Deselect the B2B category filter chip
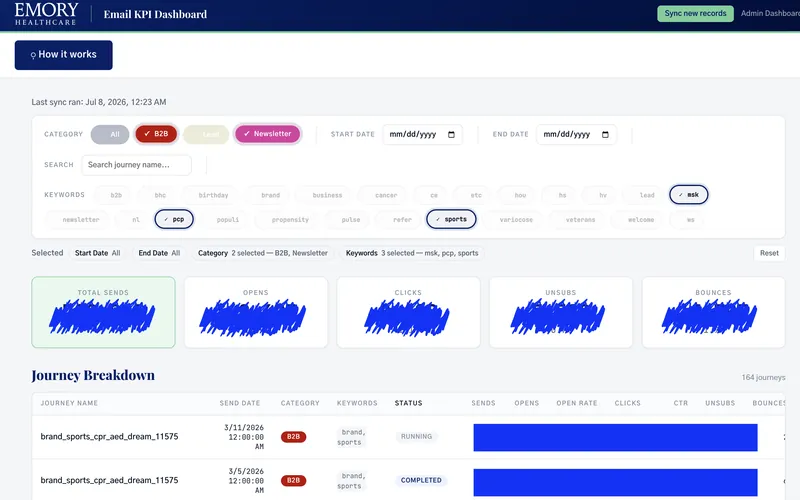Screen dimensions: 800x500 point(156,134)
